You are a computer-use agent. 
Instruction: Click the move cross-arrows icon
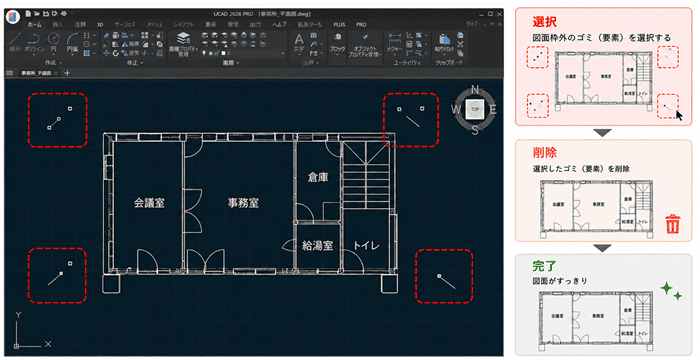[x=106, y=53]
